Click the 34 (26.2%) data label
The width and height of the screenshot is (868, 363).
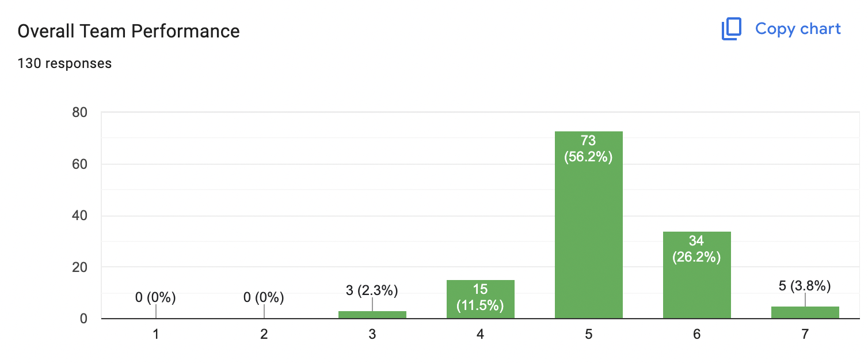click(x=696, y=249)
